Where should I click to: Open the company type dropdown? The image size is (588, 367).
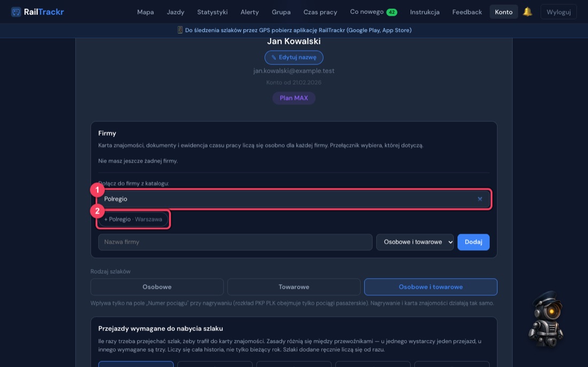point(415,242)
